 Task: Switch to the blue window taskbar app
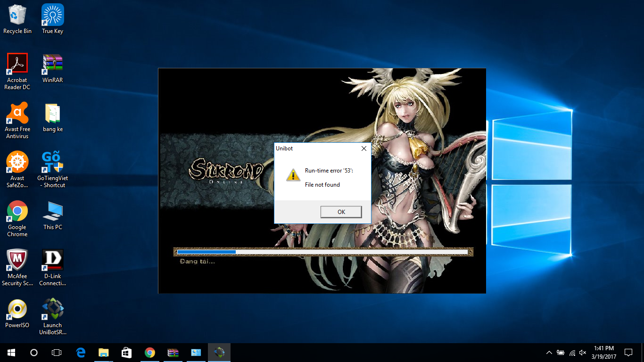point(196,353)
